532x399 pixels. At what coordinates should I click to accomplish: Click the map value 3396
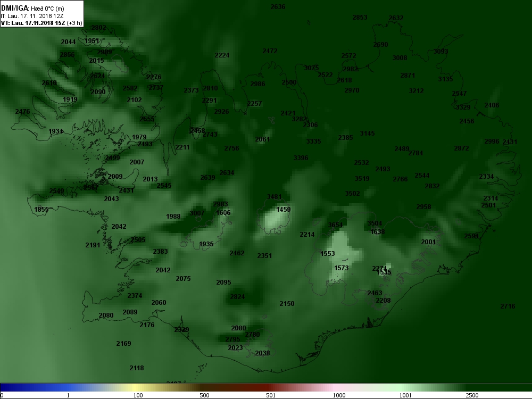pyautogui.click(x=301, y=158)
